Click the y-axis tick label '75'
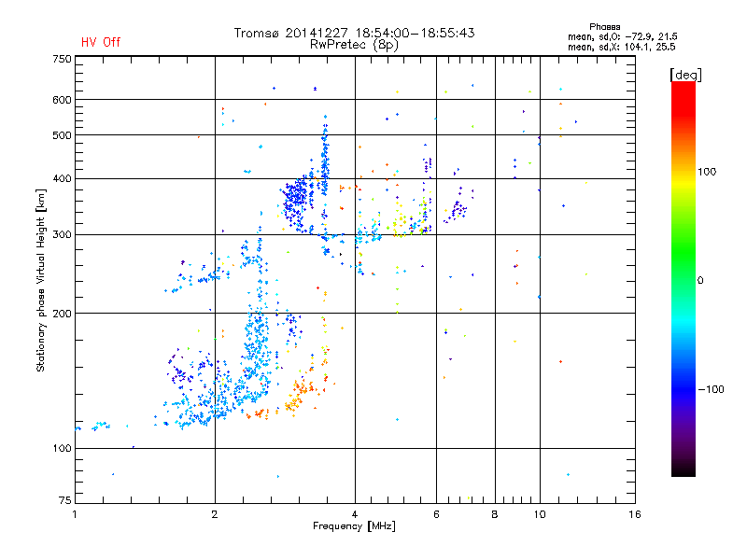This screenshot has height=560, width=747. coord(65,500)
